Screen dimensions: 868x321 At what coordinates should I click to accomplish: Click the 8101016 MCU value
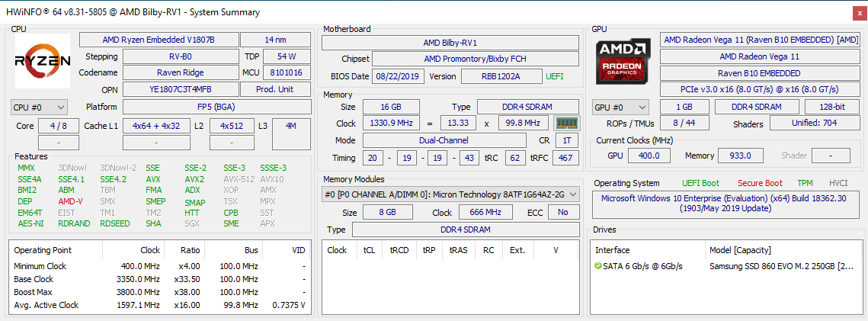[x=287, y=72]
